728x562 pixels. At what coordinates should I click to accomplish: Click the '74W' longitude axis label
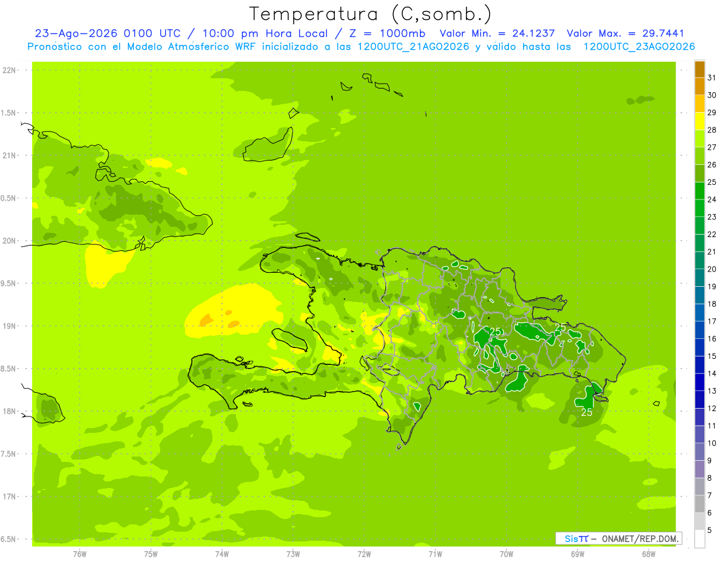[x=222, y=554]
